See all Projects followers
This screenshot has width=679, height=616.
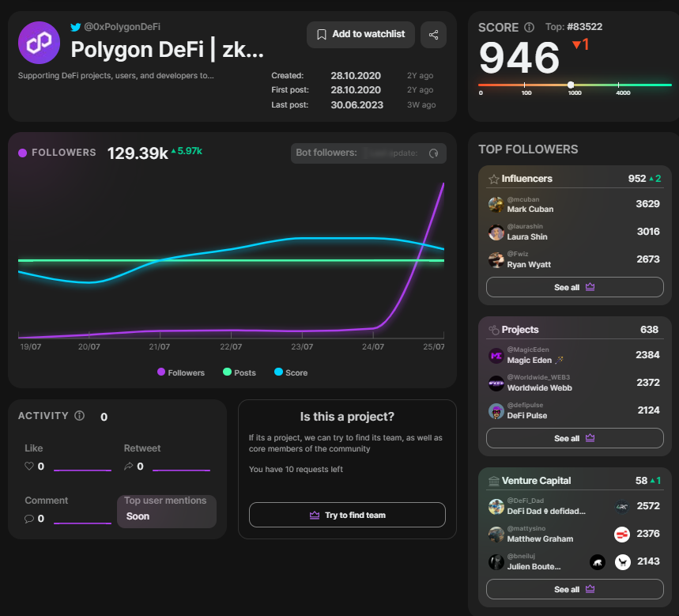[575, 438]
